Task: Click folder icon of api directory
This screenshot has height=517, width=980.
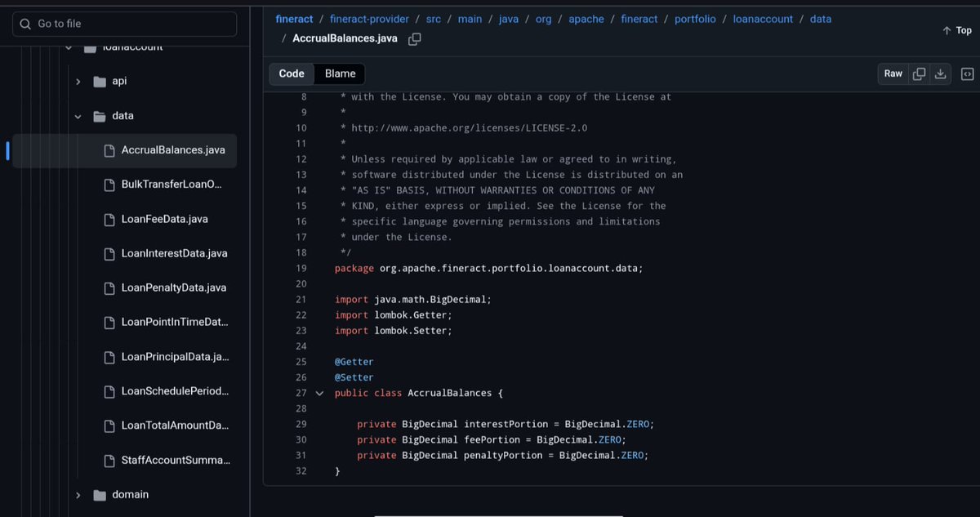Action: (100, 82)
